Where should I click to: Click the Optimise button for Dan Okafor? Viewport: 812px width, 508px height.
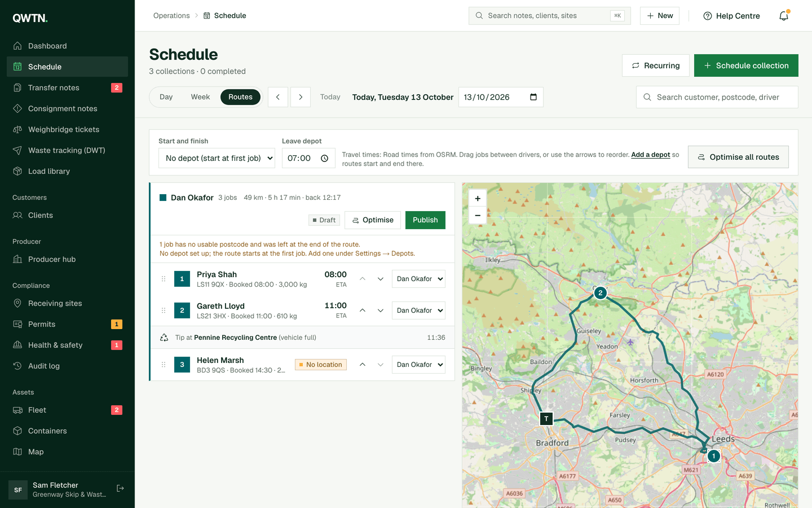[373, 220]
